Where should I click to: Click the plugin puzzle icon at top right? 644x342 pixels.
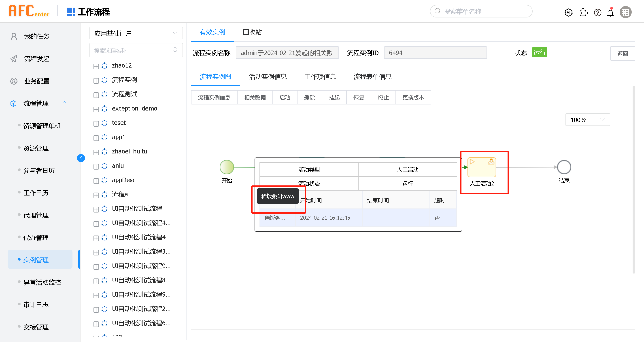click(x=584, y=12)
